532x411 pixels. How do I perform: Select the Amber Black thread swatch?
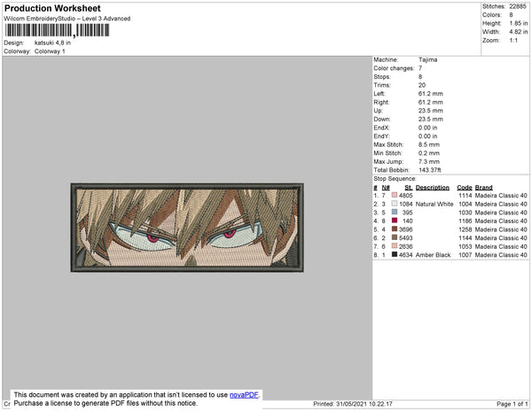(395, 254)
